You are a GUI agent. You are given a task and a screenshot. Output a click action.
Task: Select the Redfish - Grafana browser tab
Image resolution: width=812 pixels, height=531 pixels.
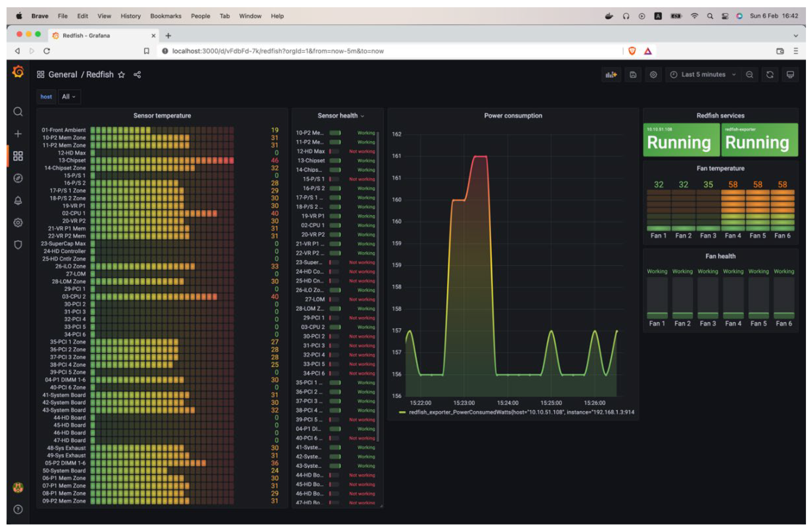point(86,35)
